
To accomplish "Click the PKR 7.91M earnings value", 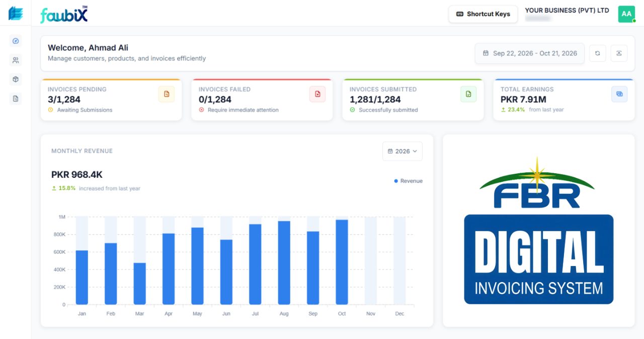I will click(x=523, y=100).
